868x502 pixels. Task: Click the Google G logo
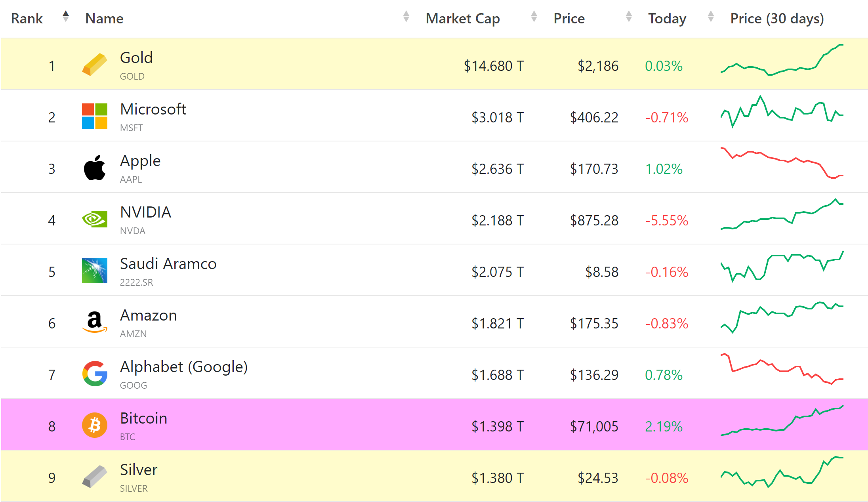(x=94, y=374)
